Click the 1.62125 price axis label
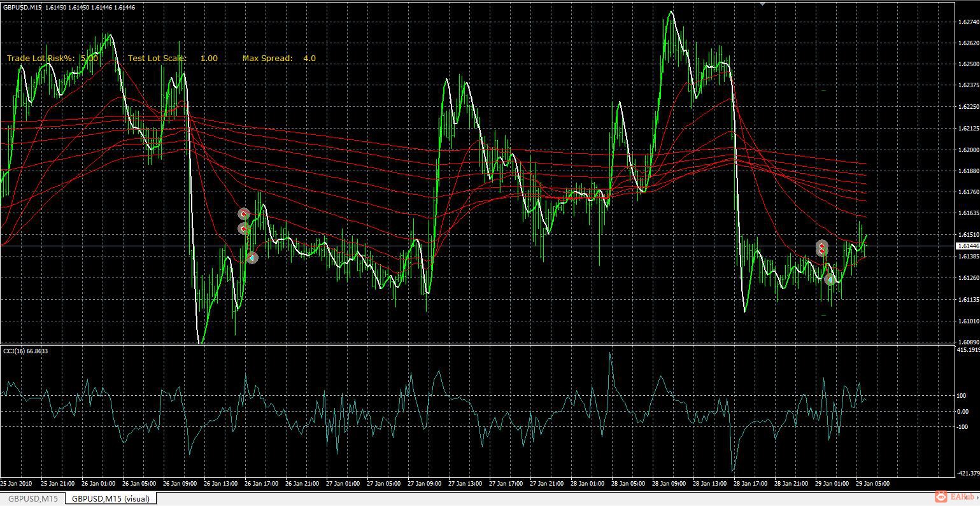Viewport: 980px width, 506px height. coord(968,129)
